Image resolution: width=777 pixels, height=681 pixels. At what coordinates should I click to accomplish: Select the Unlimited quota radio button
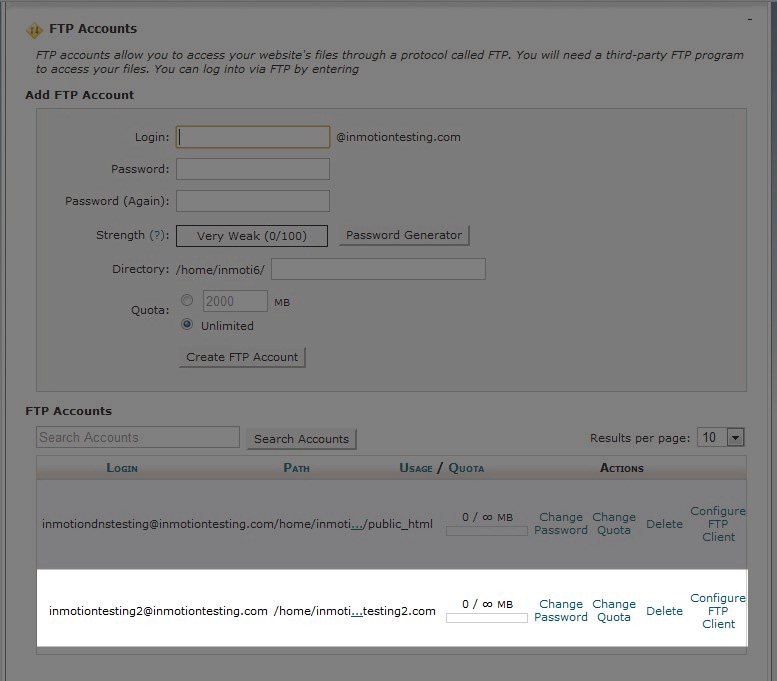(x=187, y=325)
